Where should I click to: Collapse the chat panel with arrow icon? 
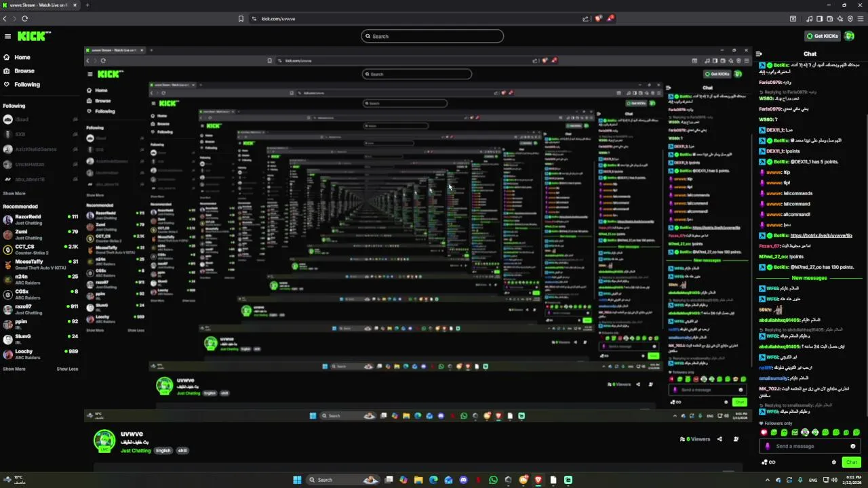point(759,54)
